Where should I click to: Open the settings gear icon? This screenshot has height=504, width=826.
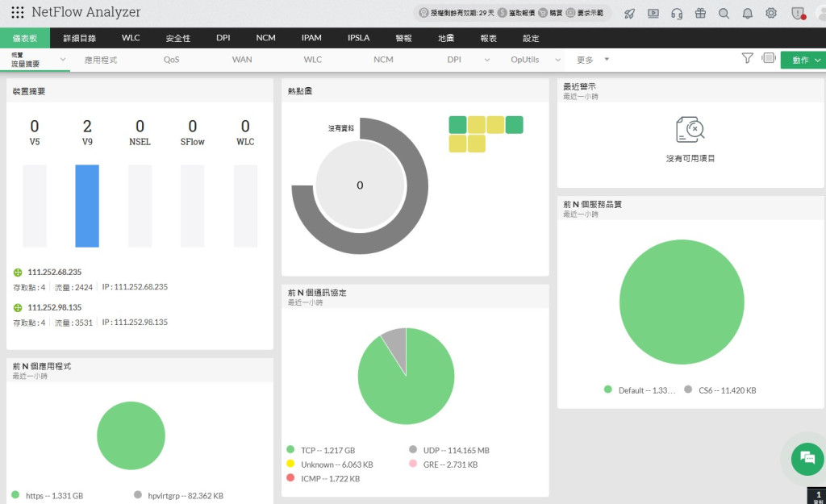pos(771,13)
